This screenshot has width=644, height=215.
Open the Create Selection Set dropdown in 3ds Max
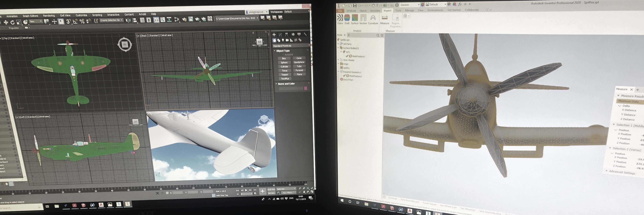(111, 20)
